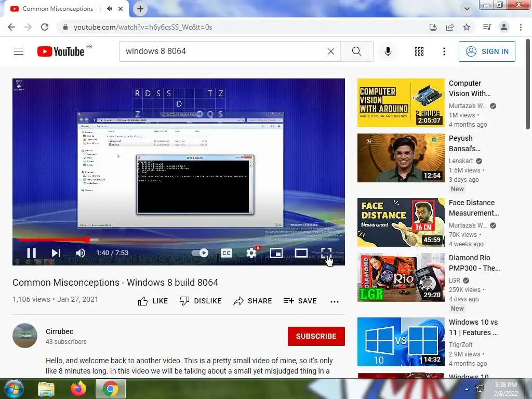Open File Explorer from the taskbar
The image size is (532, 399).
coord(46,389)
